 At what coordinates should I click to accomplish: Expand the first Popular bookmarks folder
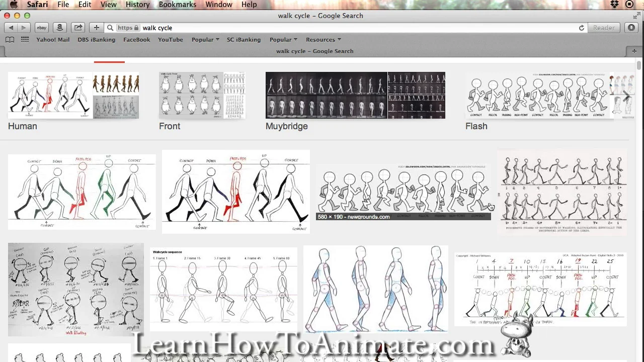205,40
